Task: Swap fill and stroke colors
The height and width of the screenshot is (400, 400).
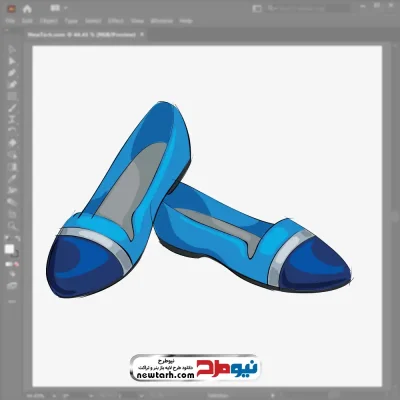Action: (x=18, y=238)
